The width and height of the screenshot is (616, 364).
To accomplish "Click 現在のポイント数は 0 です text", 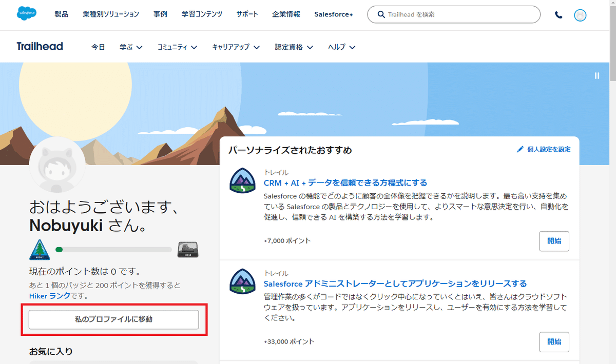I will tap(85, 271).
